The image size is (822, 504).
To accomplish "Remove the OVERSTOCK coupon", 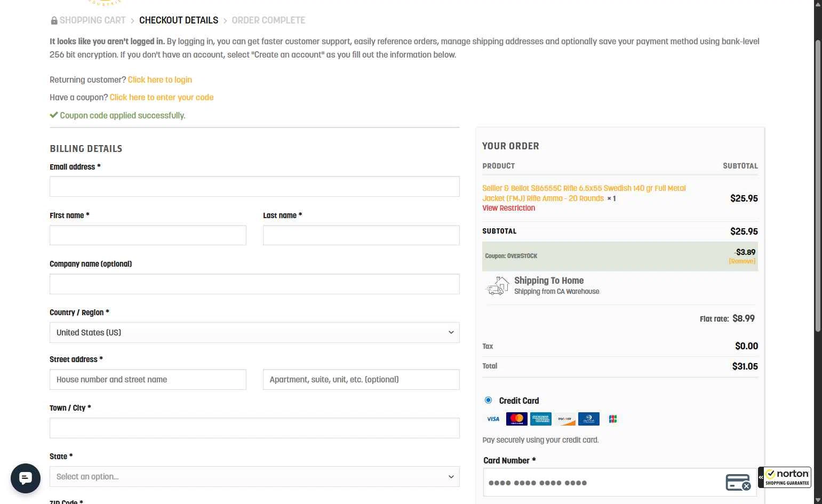I will 742,261.
